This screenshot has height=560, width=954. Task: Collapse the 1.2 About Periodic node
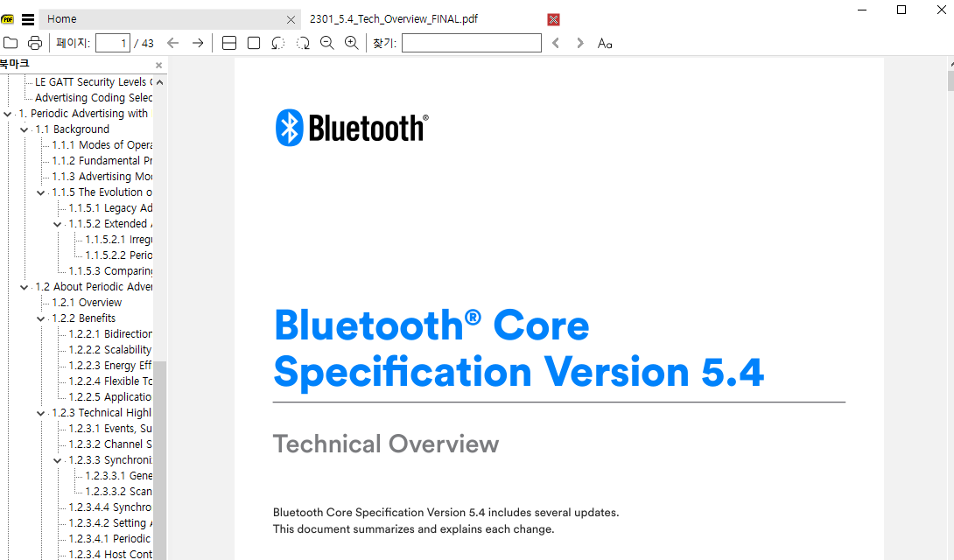pos(25,287)
